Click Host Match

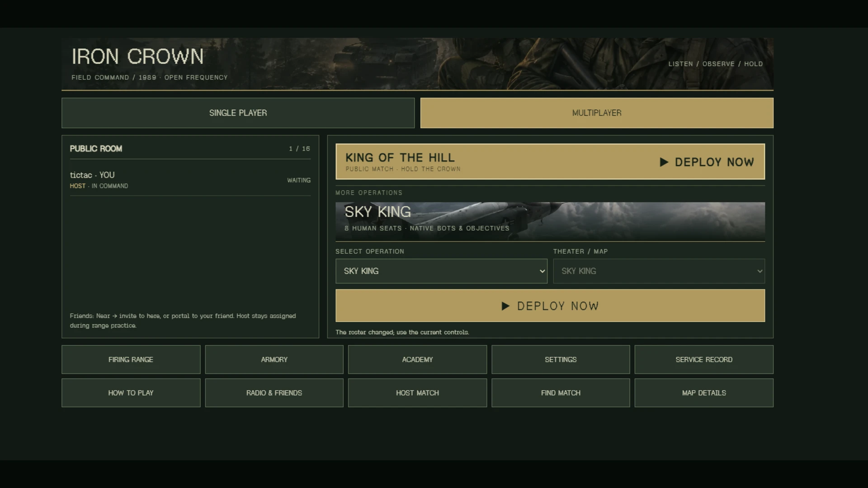click(417, 393)
